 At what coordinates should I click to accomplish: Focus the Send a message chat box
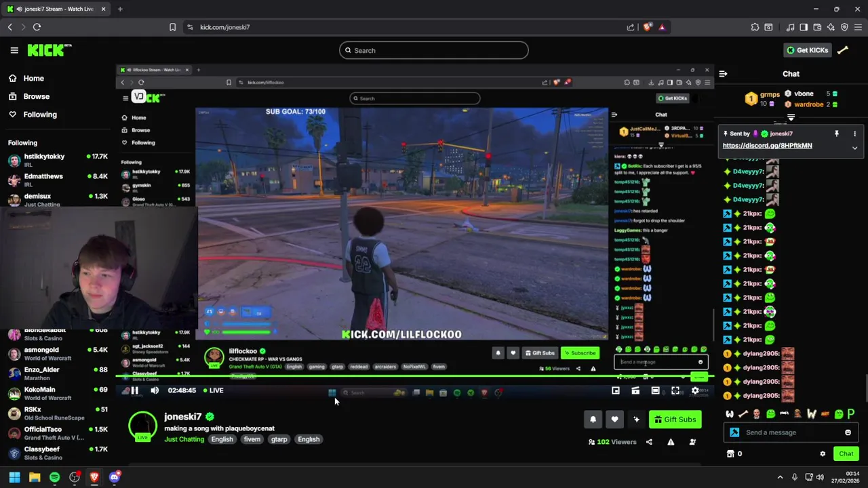(x=791, y=432)
